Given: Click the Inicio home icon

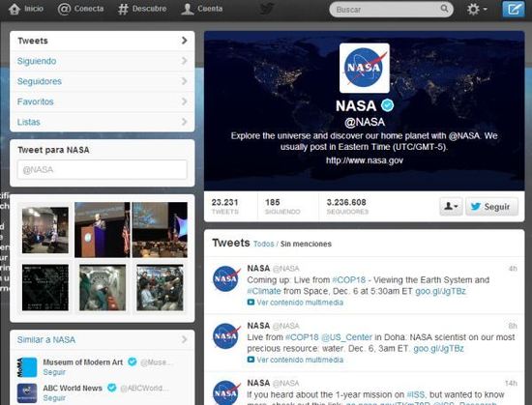Looking at the screenshot, I should (15, 9).
